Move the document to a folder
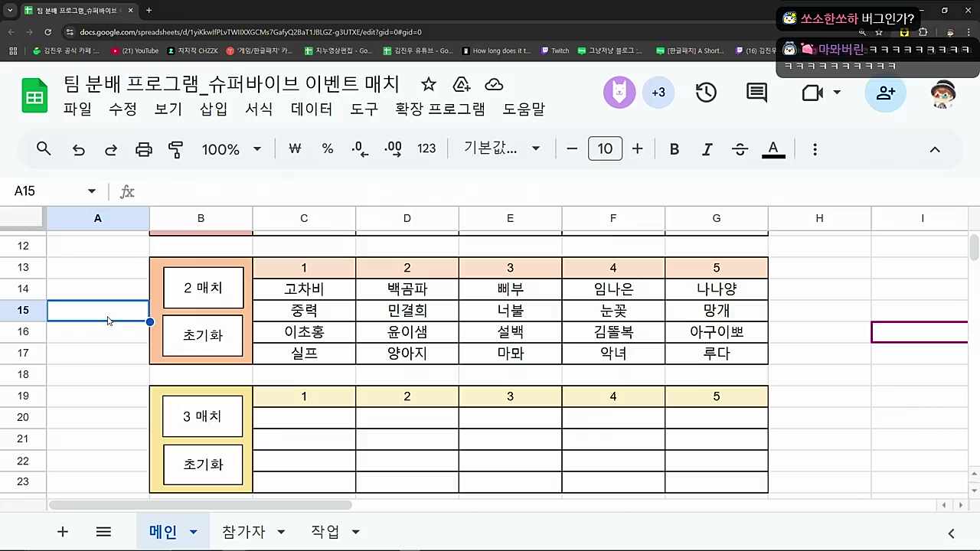Viewport: 980px width, 551px height. click(462, 84)
